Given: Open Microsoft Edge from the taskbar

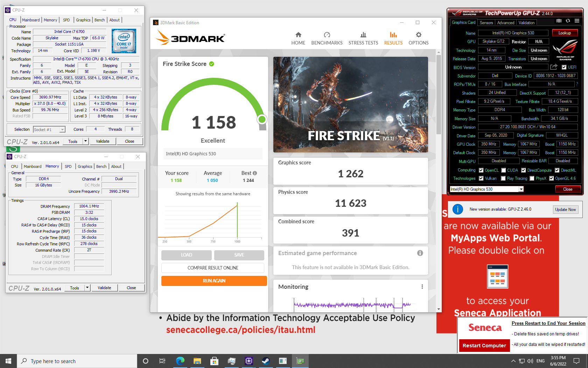Looking at the screenshot, I should click(180, 361).
